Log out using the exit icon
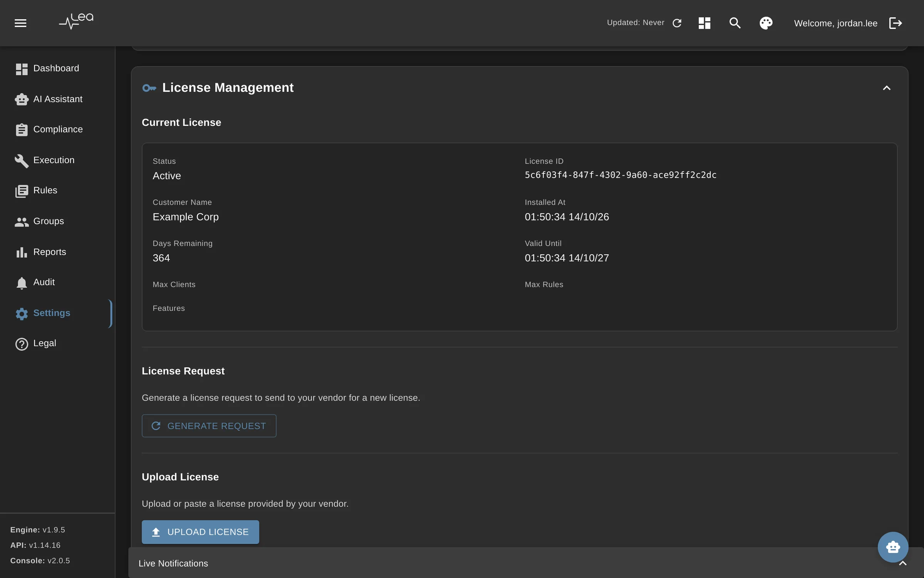The width and height of the screenshot is (924, 578). (896, 23)
